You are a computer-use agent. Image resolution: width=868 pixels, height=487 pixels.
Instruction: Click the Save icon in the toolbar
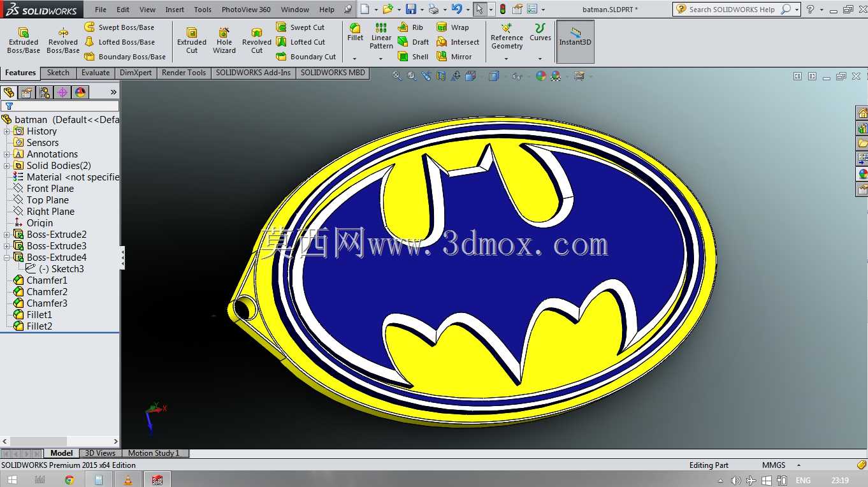pyautogui.click(x=411, y=10)
